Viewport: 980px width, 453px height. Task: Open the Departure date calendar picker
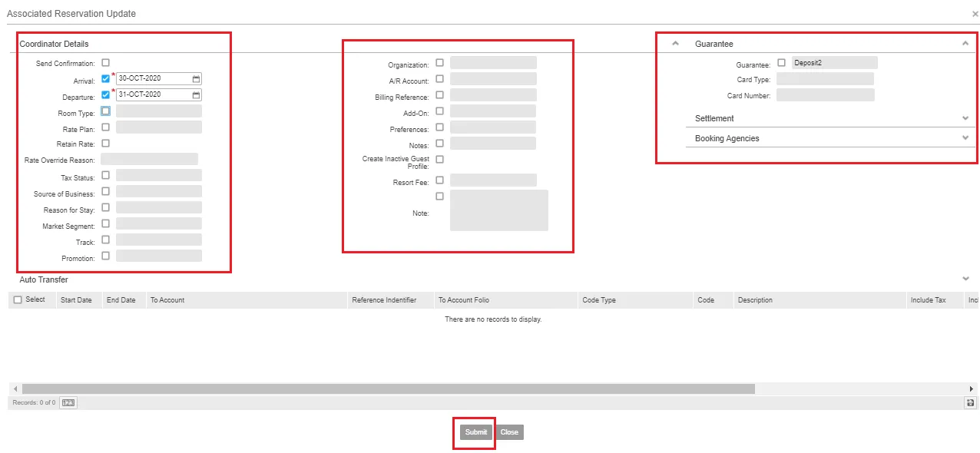196,95
